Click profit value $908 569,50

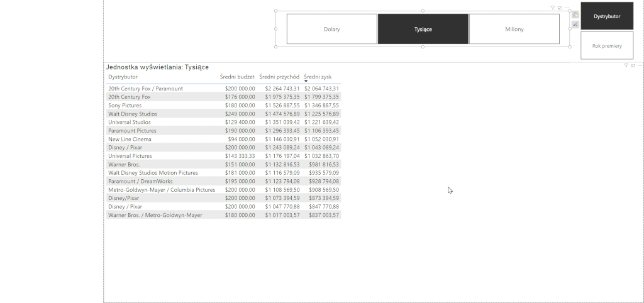[x=324, y=190]
